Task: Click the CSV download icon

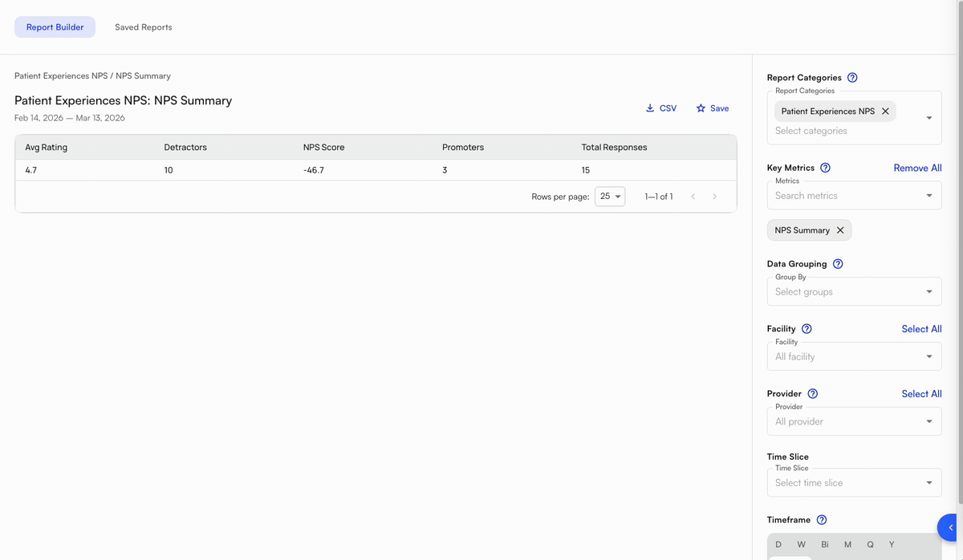Action: pos(650,108)
